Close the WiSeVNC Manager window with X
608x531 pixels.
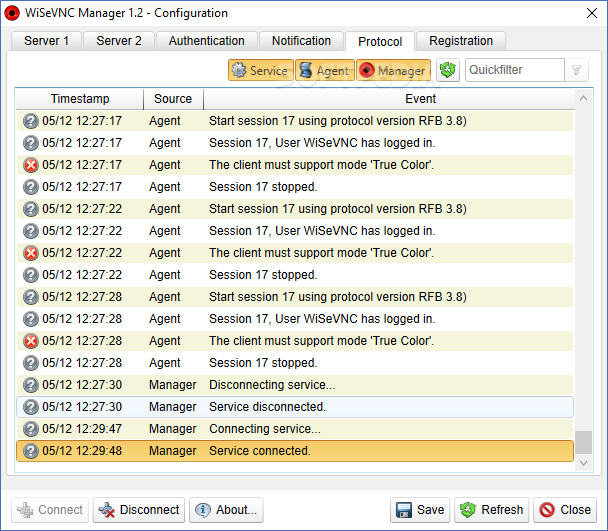click(592, 13)
